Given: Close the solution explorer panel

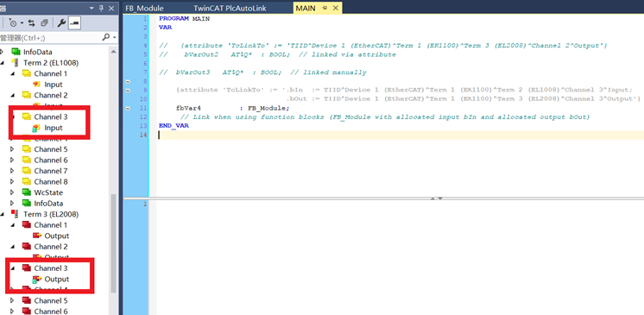Looking at the screenshot, I should coord(111,8).
